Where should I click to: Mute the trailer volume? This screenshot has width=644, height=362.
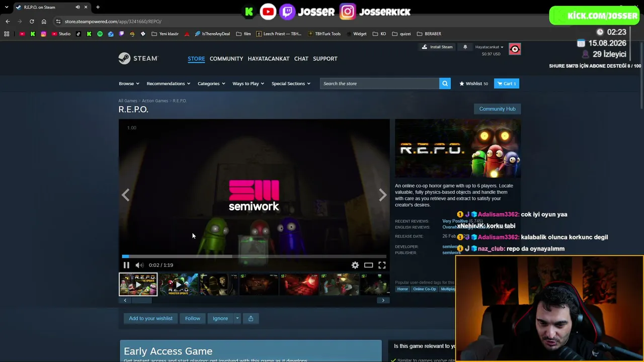(139, 265)
